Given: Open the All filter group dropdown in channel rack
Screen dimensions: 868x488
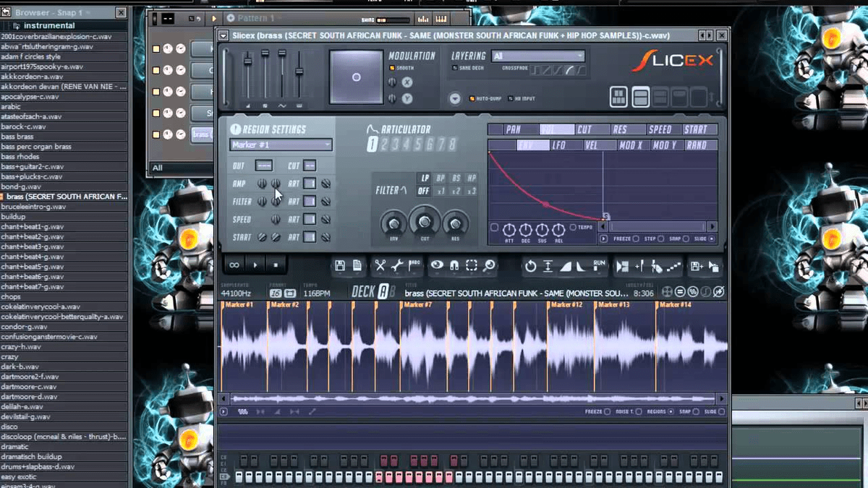Looking at the screenshot, I should pyautogui.click(x=182, y=168).
